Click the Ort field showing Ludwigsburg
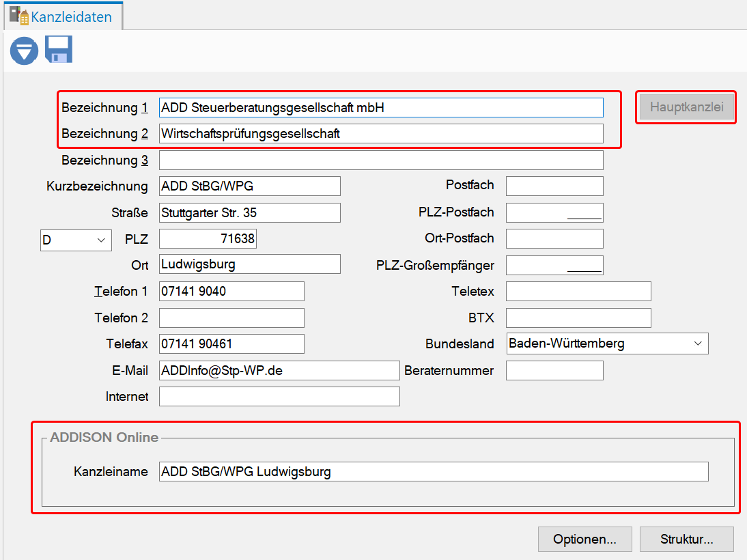The image size is (747, 560). pyautogui.click(x=250, y=264)
